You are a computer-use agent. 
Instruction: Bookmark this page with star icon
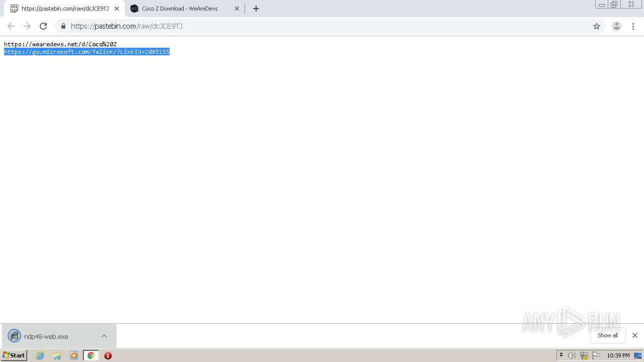pos(597,26)
